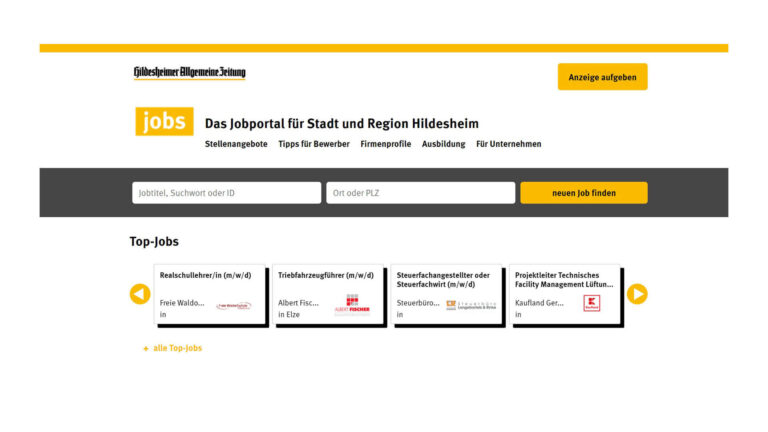Open the Ausbildung menu item
Viewport: 768px width, 432px height.
point(443,144)
